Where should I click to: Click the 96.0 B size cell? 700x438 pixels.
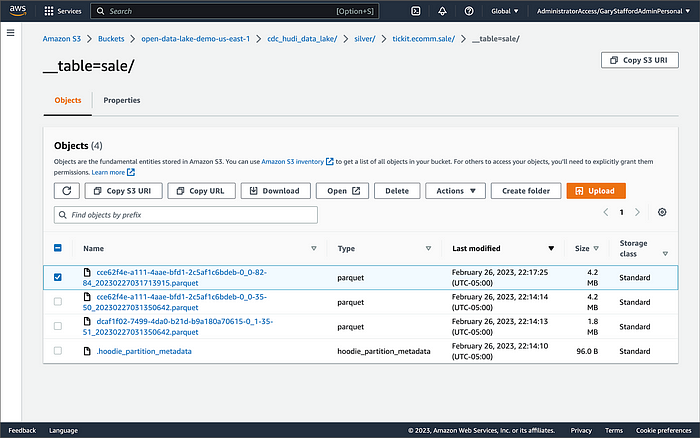coord(587,351)
